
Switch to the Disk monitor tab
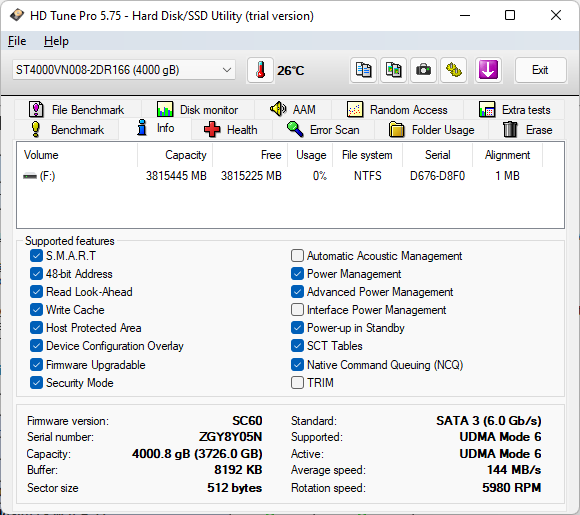point(198,110)
